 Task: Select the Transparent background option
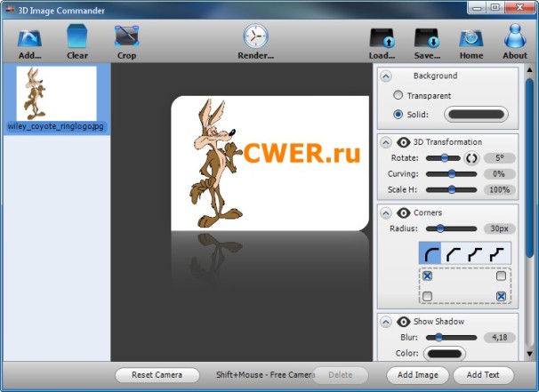(398, 95)
